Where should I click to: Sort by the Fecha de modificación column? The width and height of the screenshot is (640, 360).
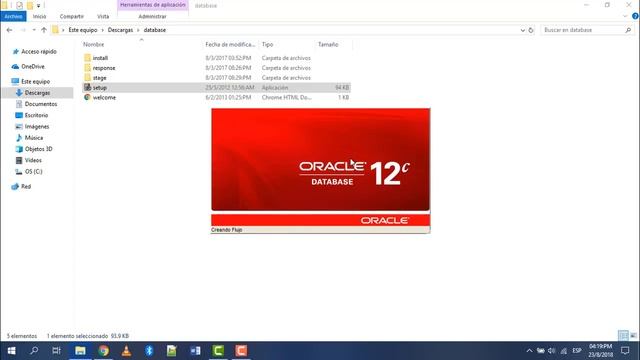pos(230,44)
